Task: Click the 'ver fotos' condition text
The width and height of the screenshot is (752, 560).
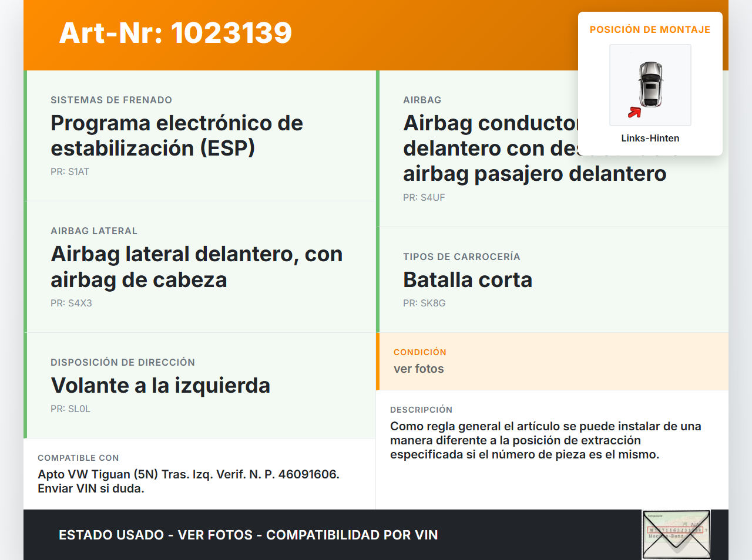Action: (x=419, y=369)
